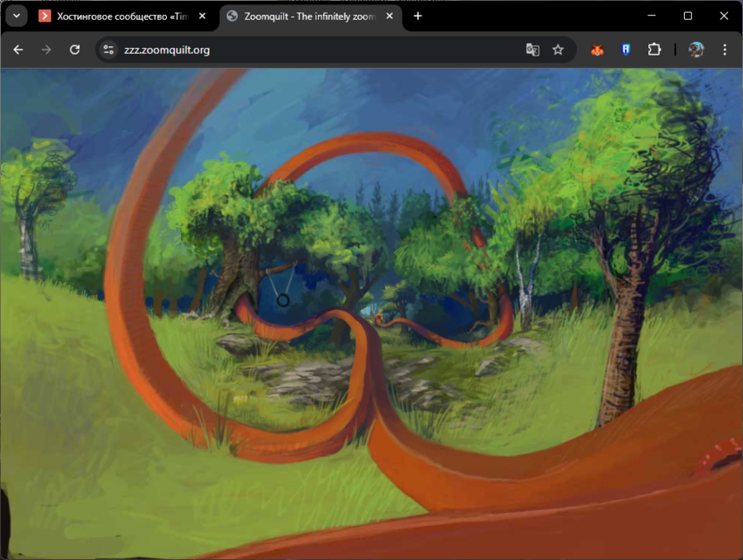The image size is (743, 560).
Task: Reload the current page
Action: pyautogui.click(x=74, y=50)
